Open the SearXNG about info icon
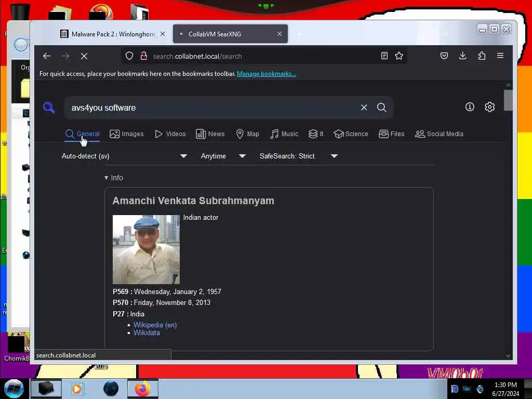The image size is (532, 399). click(470, 107)
